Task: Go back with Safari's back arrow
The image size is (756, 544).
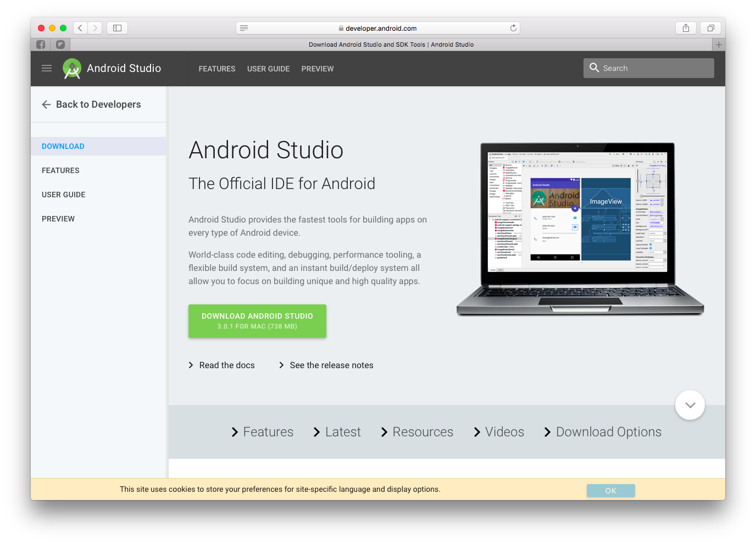Action: [x=80, y=28]
